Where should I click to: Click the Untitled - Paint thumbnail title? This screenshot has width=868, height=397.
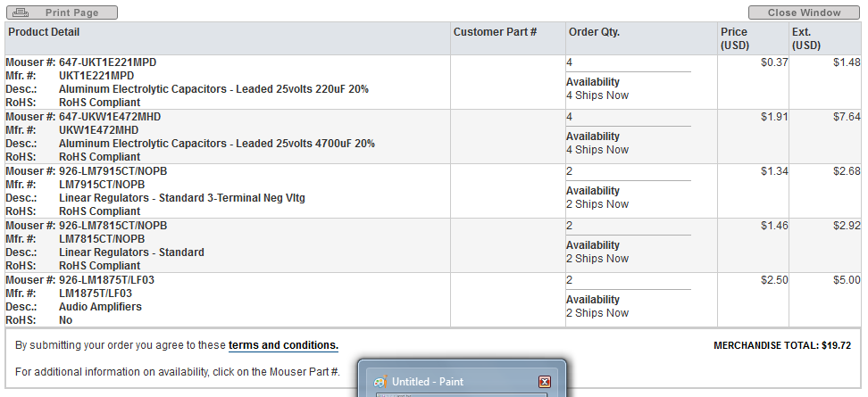[427, 382]
